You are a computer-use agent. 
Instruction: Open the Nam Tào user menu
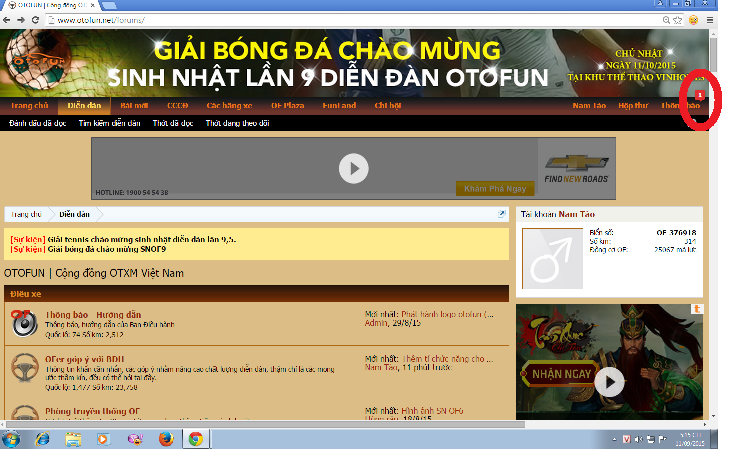589,106
